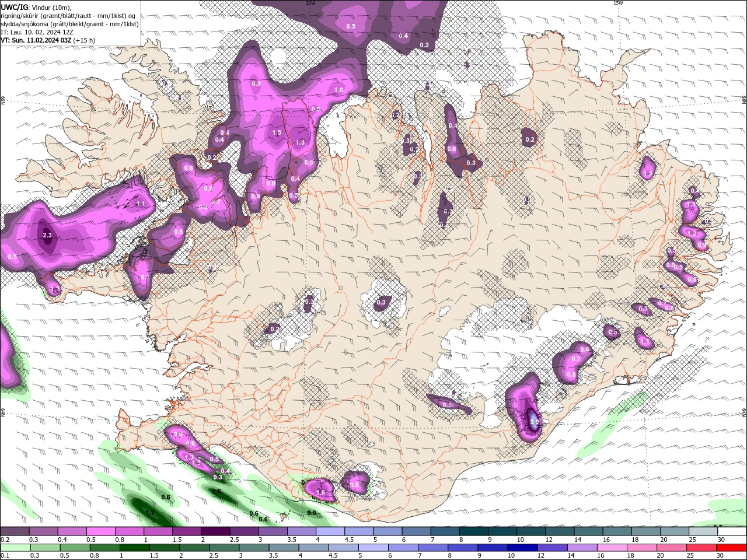Click lower legend swatch between 0.5 and 0.8

coord(75,548)
